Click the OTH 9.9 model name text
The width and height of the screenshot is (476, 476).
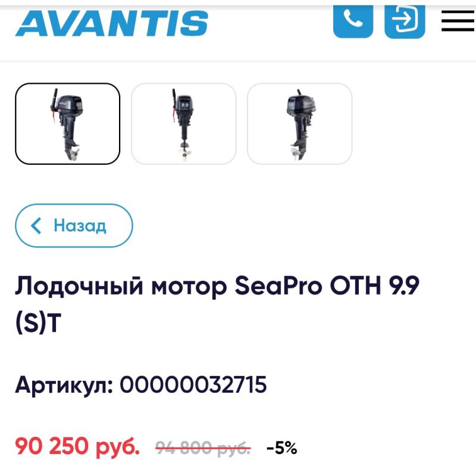tap(375, 286)
